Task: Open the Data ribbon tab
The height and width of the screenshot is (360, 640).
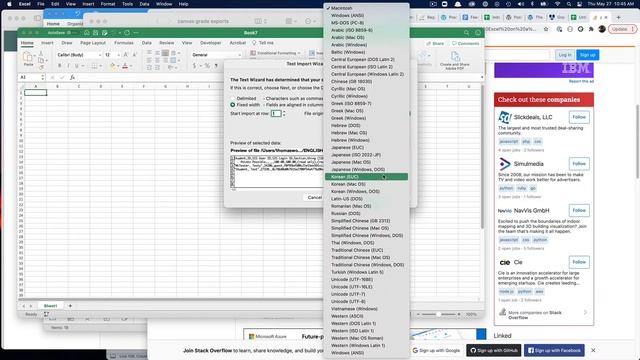Action: [147, 43]
